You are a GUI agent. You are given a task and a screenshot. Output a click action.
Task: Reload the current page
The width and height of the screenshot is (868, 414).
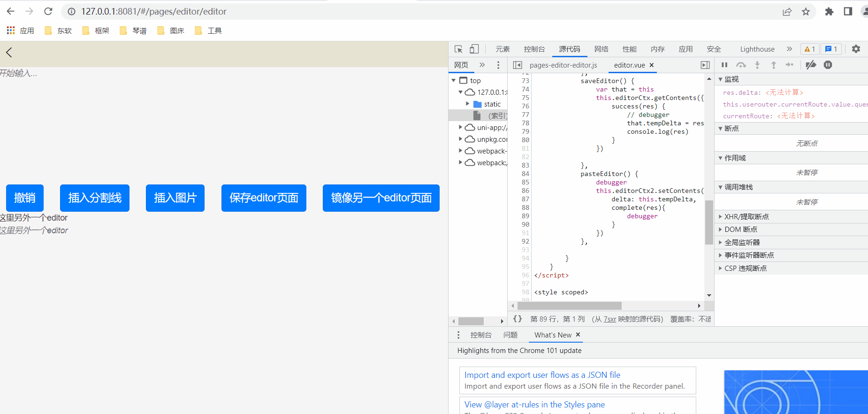tap(48, 11)
